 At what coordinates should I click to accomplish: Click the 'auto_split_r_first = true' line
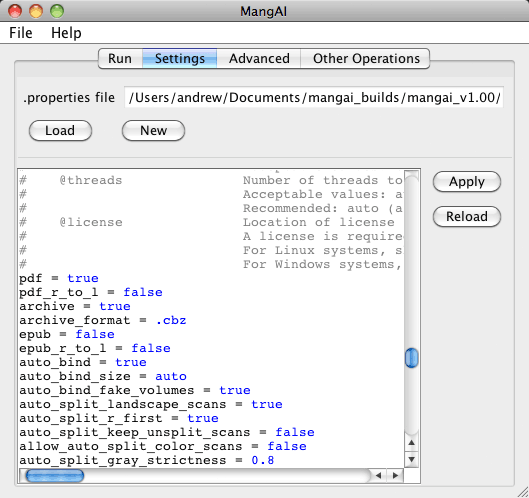coord(119,418)
